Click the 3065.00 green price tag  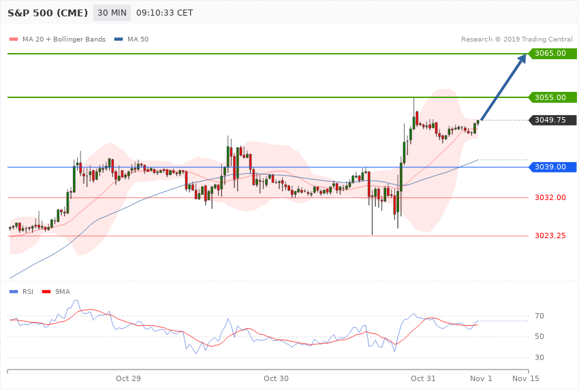(x=552, y=54)
